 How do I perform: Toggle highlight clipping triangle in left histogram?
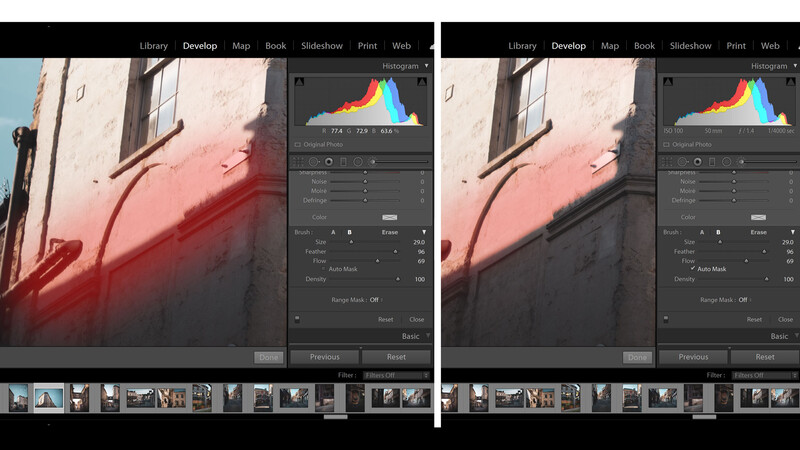(x=421, y=82)
